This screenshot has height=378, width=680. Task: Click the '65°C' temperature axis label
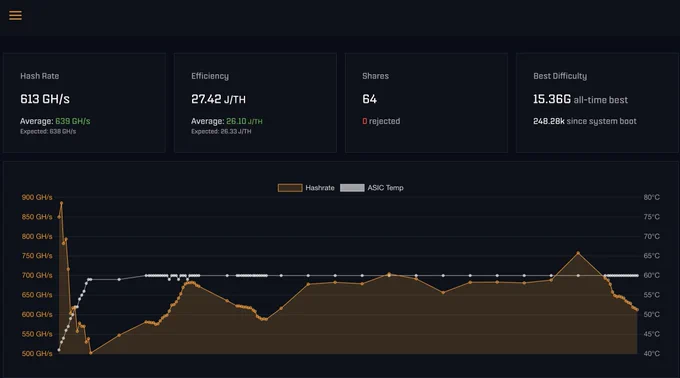[x=651, y=256]
